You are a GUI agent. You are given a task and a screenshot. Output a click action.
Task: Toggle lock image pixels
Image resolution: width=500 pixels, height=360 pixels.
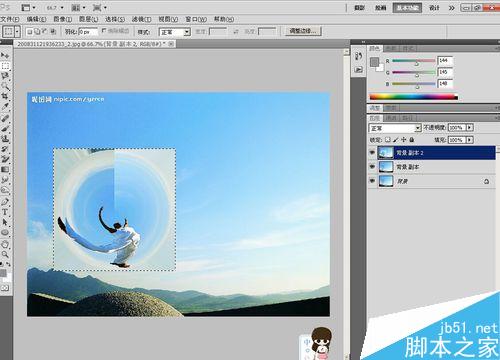tap(396, 140)
